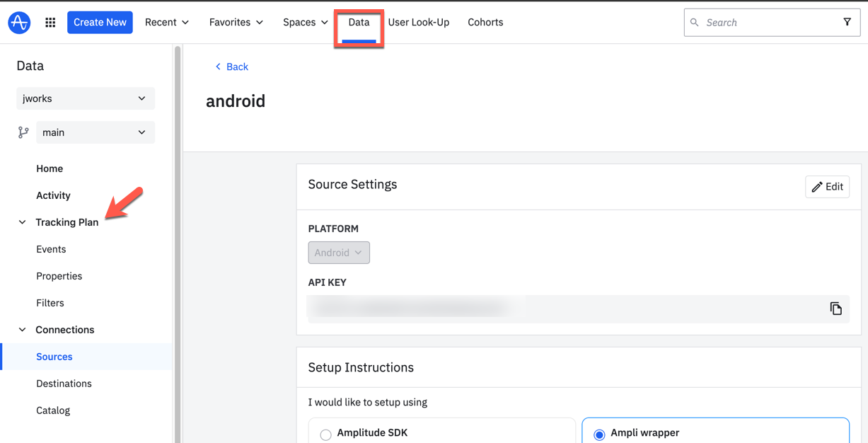The height and width of the screenshot is (443, 868).
Task: Select the Amplitude SDK radio option
Action: click(325, 435)
